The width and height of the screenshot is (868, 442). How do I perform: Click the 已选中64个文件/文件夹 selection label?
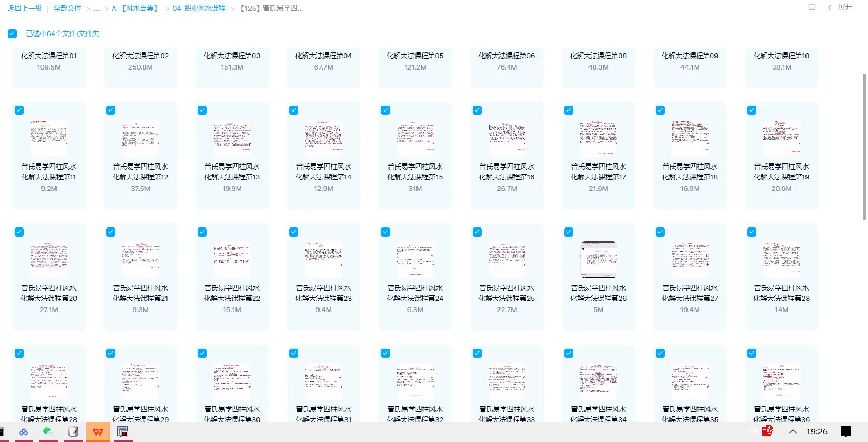click(x=63, y=33)
